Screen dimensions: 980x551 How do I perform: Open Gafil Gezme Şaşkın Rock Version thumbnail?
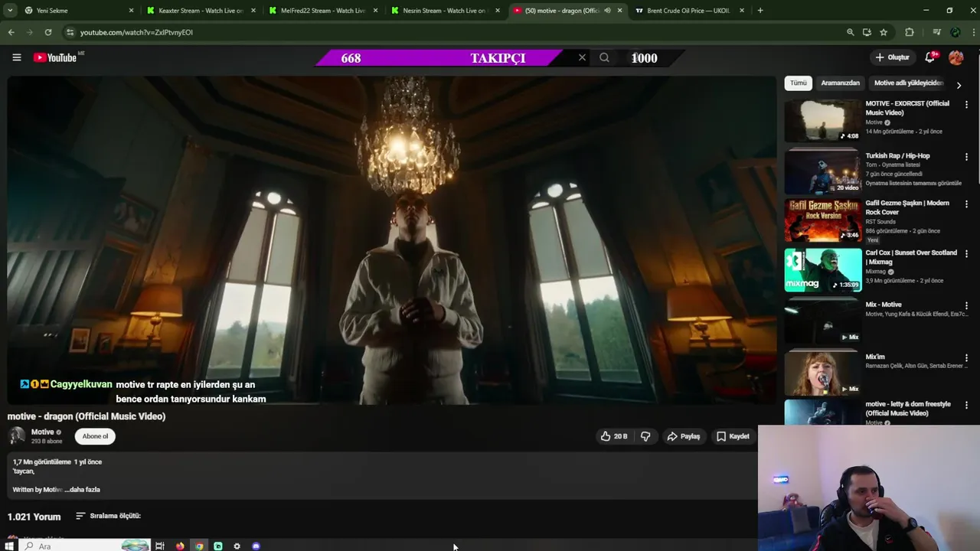pos(822,220)
